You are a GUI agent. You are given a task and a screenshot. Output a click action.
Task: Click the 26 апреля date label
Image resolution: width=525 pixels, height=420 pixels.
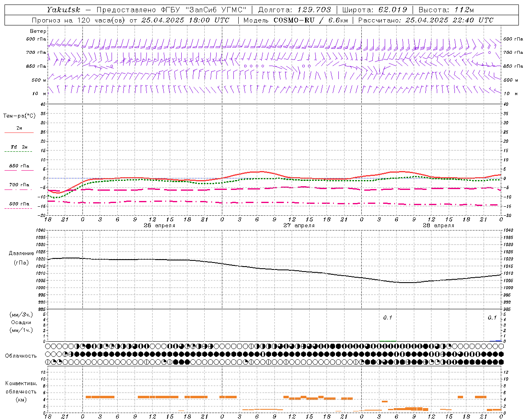click(159, 226)
